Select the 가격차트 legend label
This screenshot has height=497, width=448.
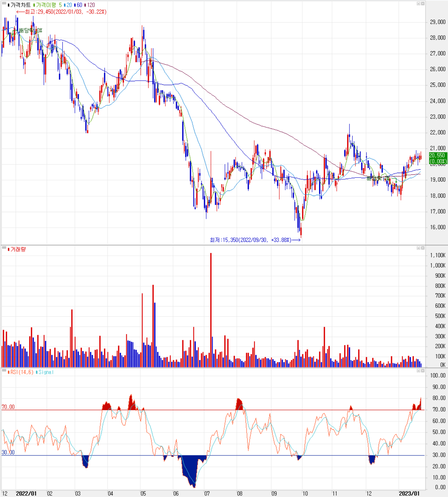(19, 5)
